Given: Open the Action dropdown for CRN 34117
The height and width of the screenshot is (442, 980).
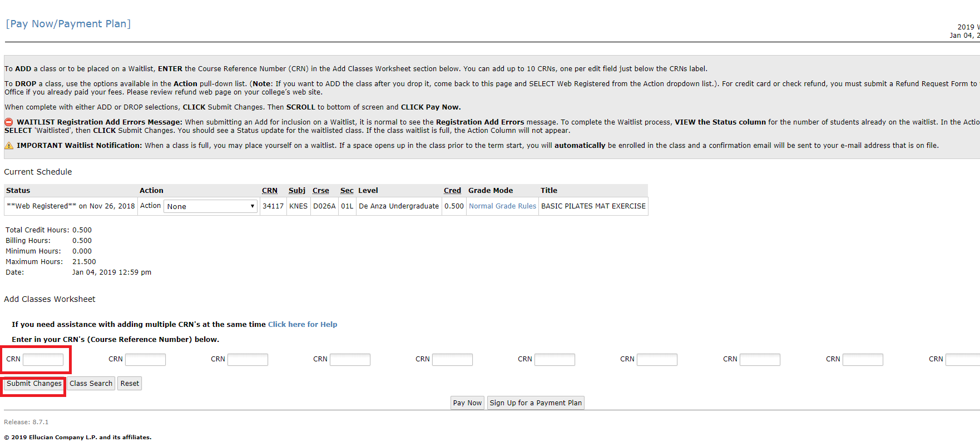Looking at the screenshot, I should click(210, 206).
